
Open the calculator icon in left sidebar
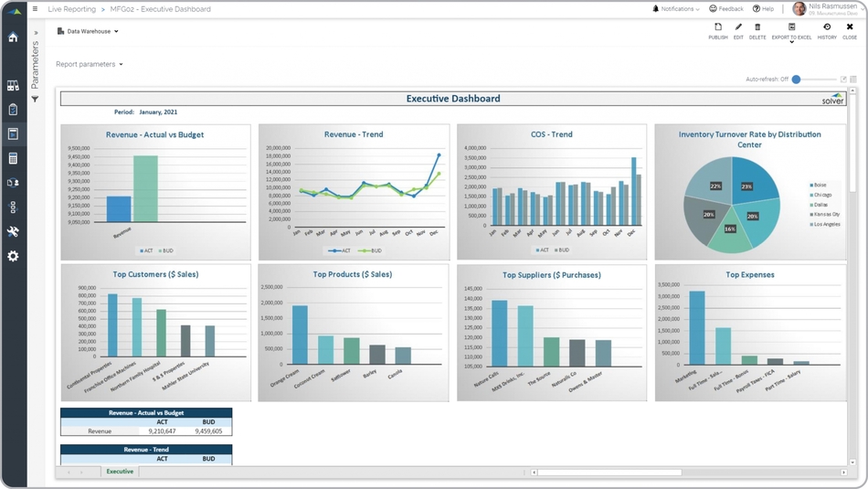[13, 158]
